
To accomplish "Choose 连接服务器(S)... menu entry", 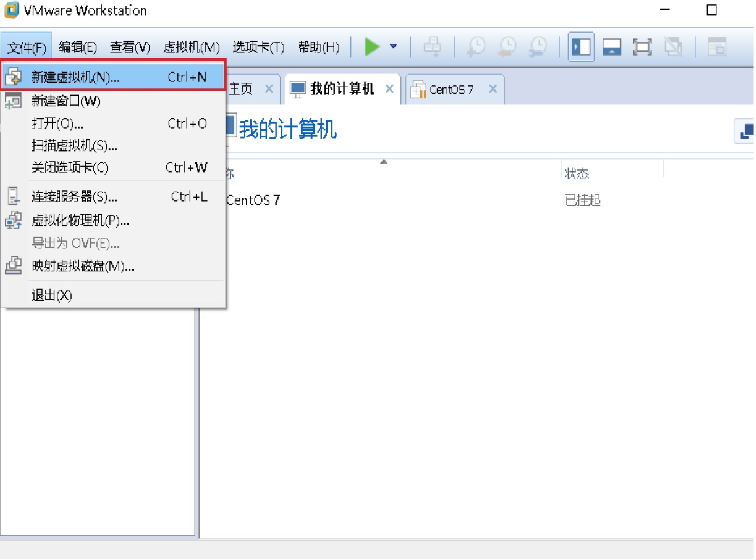I will 114,197.
